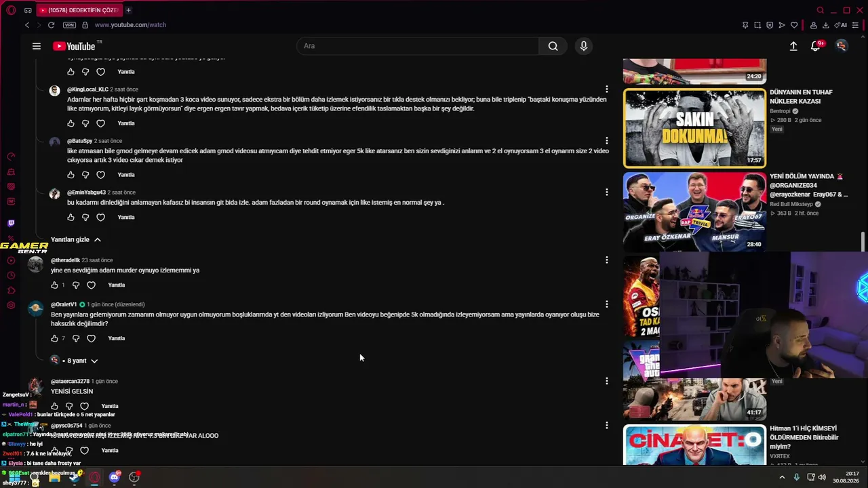Open options menu for @EminYabgu43 comment

tap(607, 192)
